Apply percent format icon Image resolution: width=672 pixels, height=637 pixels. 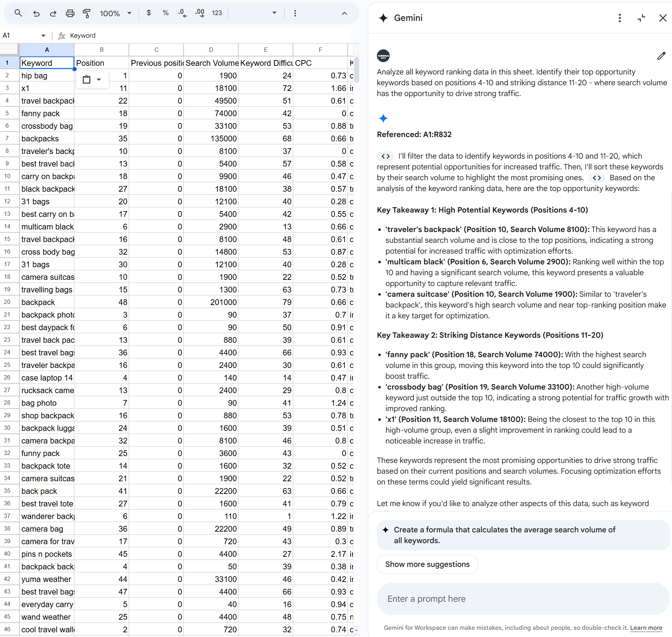[x=166, y=13]
